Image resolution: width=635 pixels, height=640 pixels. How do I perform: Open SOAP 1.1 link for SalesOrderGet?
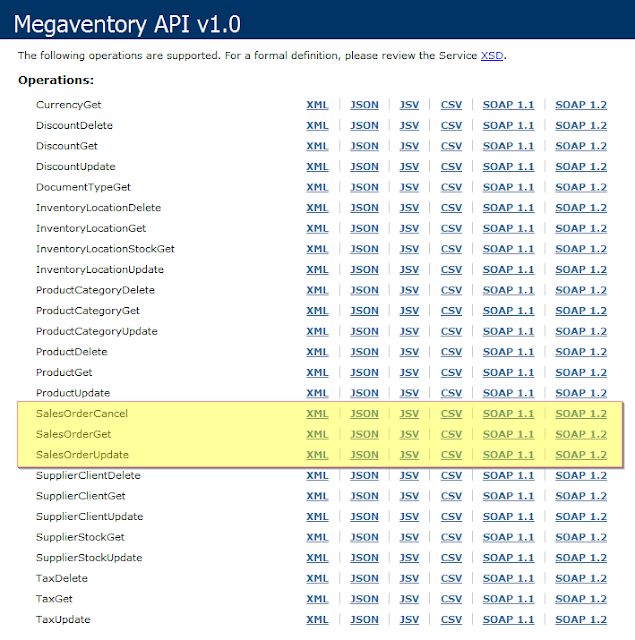(508, 434)
